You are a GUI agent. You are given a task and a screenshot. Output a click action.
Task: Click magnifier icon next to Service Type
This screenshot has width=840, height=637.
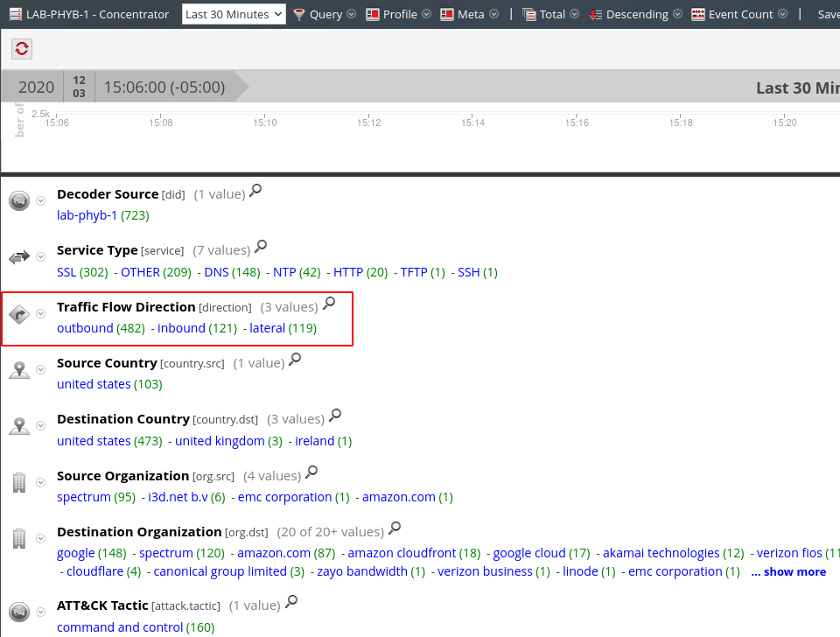tap(261, 247)
